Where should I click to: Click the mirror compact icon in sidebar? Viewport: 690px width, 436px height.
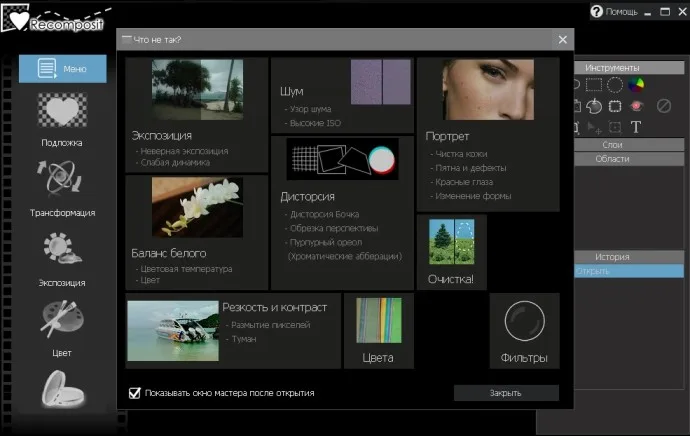62,388
